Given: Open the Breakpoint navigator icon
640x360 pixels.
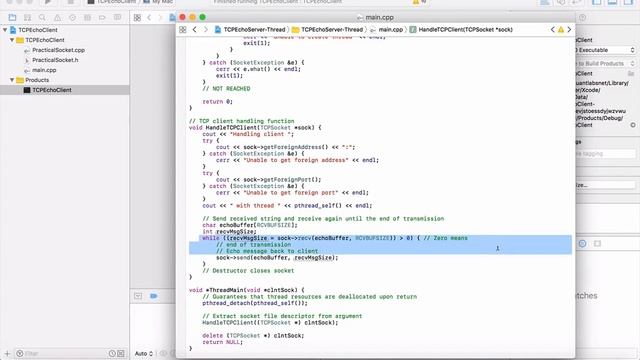Looking at the screenshot, I should click(x=102, y=18).
